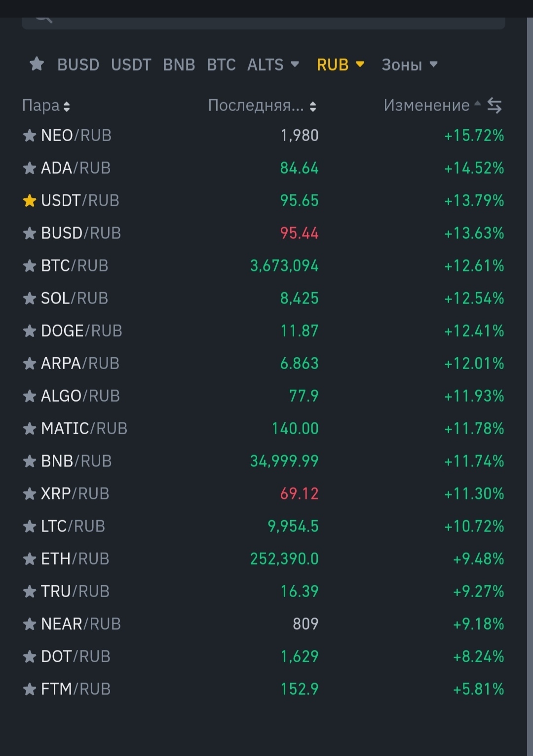Swap change column display mode arrows
This screenshot has height=756, width=533.
[494, 105]
